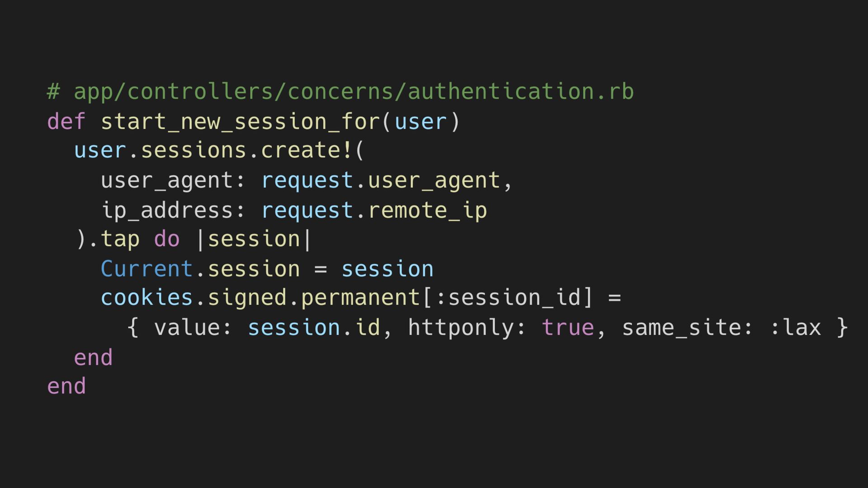Click the 'true' value after httponly
This screenshot has width=868, height=488.
tap(568, 328)
